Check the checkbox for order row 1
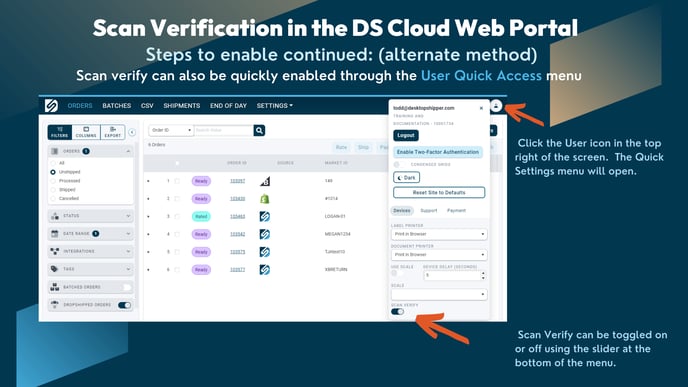Image resolution: width=688 pixels, height=387 pixels. point(177,181)
